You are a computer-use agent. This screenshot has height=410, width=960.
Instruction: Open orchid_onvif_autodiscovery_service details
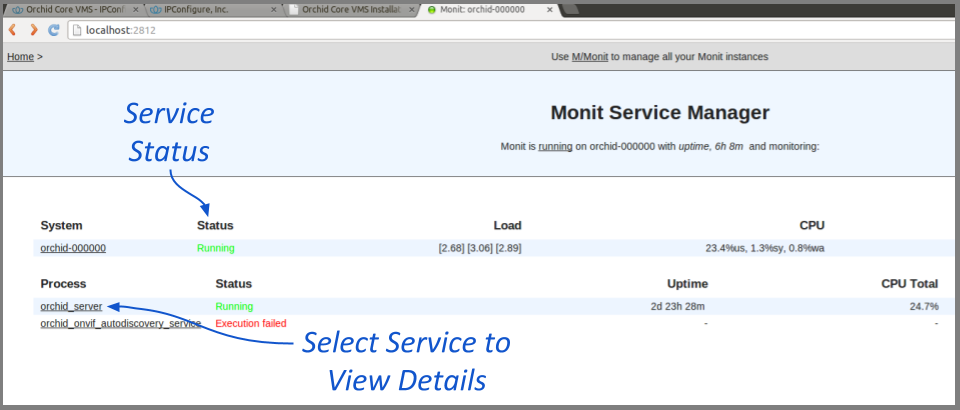121,323
